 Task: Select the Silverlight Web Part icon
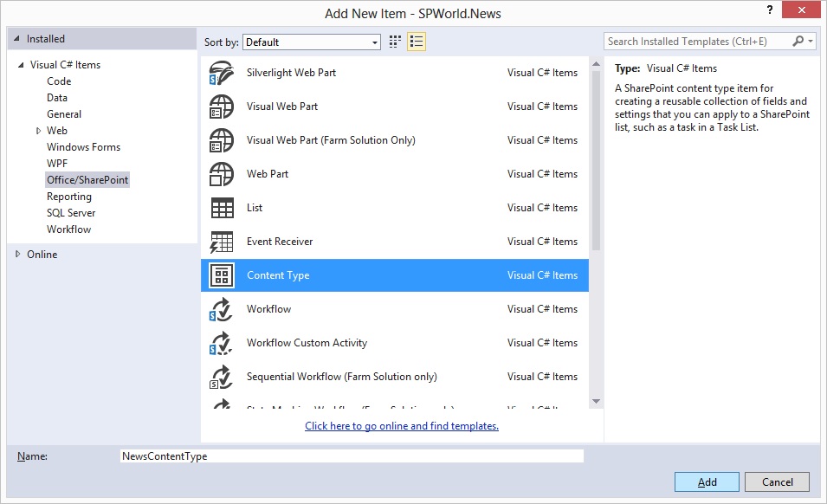(222, 73)
